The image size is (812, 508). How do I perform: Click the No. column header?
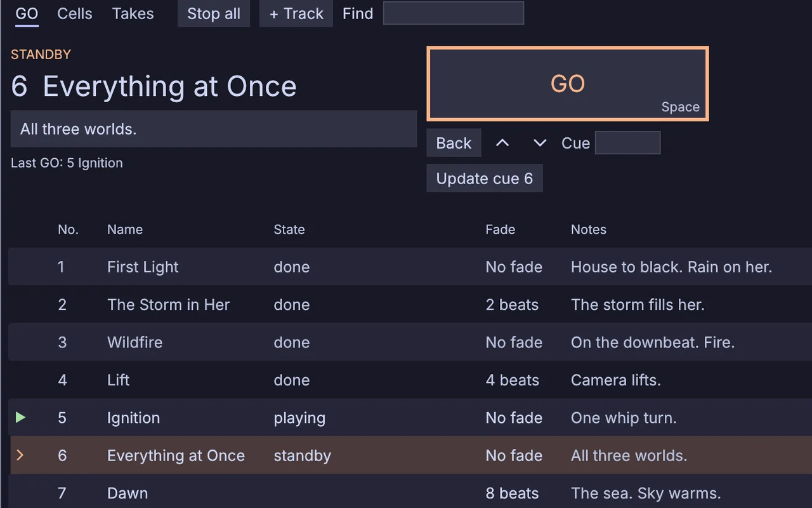[x=68, y=229]
